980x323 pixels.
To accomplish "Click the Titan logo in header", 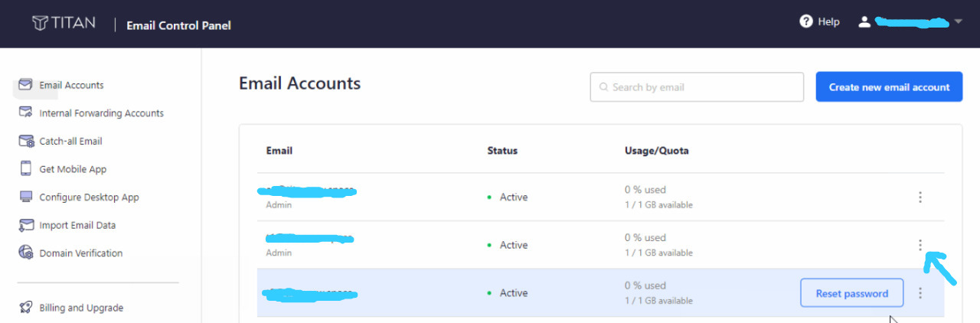I will coord(64,23).
